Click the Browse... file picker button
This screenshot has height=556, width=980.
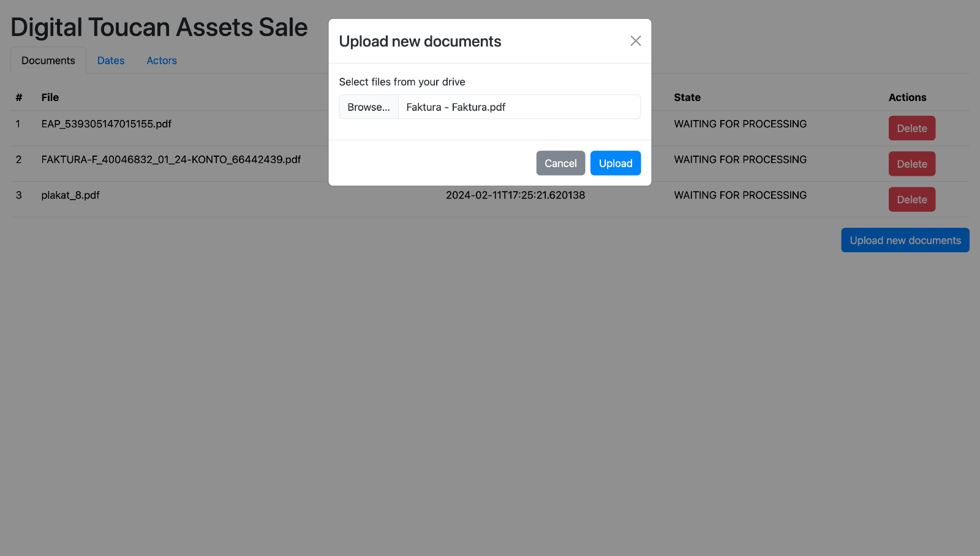(369, 107)
